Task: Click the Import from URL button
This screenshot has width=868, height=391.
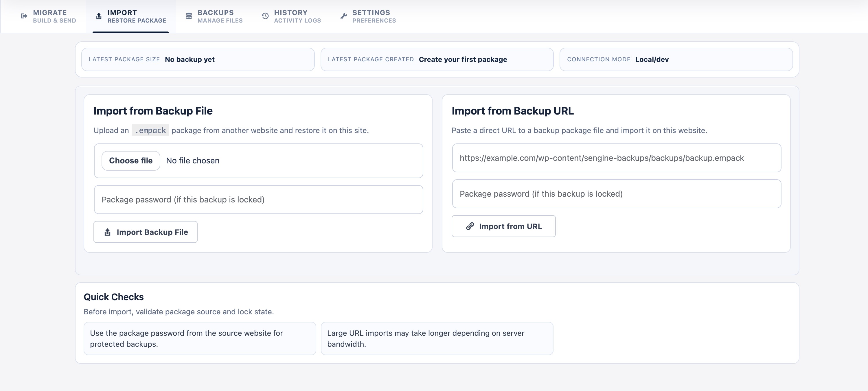Action: (x=503, y=226)
